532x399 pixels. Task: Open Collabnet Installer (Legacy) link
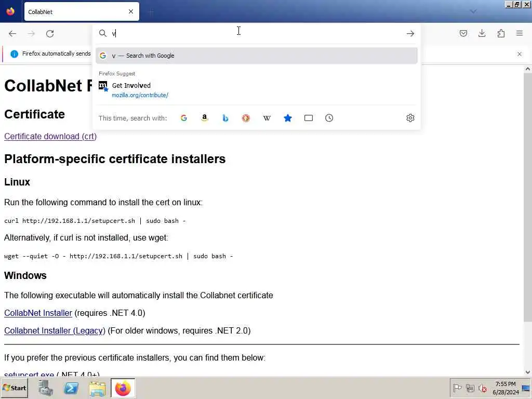tap(55, 330)
